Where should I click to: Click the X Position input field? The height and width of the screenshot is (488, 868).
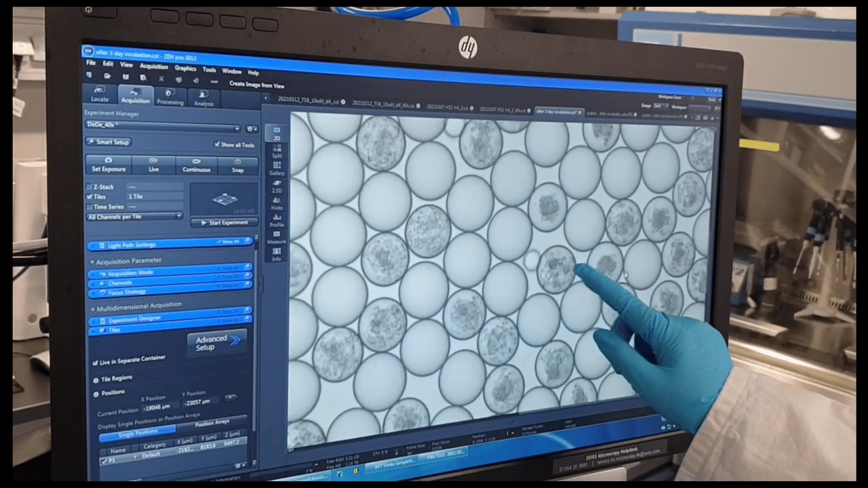tap(161, 408)
